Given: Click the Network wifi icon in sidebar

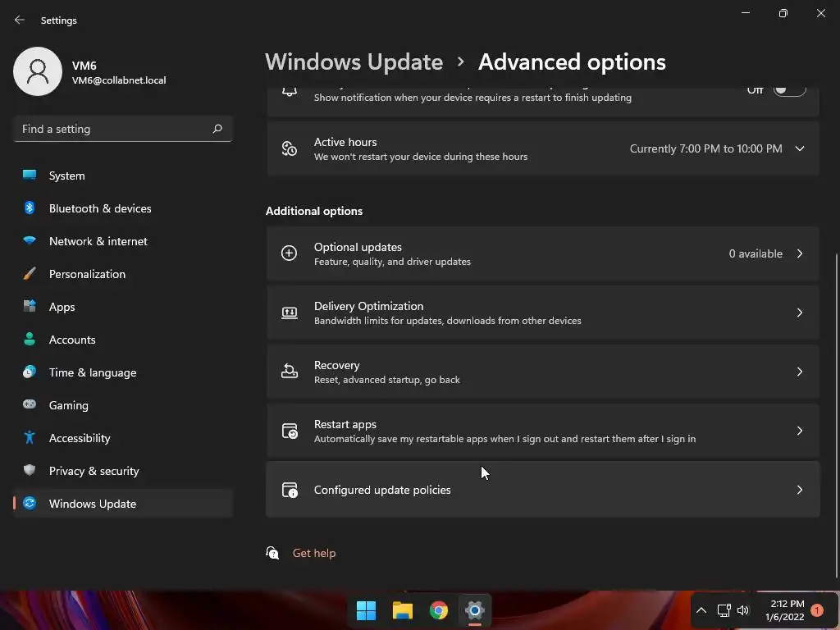Looking at the screenshot, I should [30, 240].
